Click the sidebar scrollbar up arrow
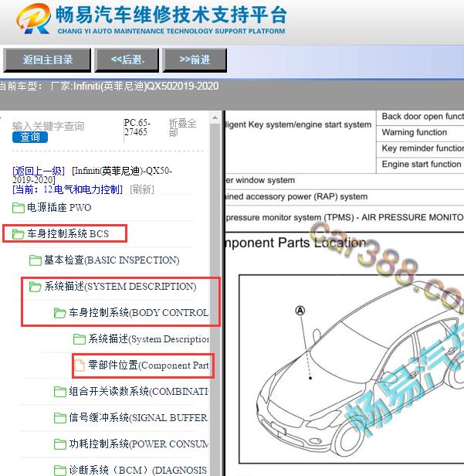The width and height of the screenshot is (464, 476). click(215, 117)
